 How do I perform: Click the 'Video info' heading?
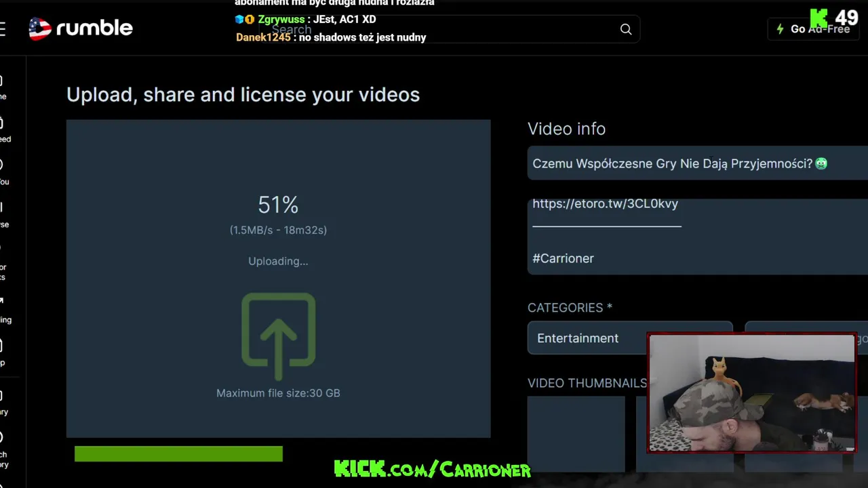pos(566,129)
